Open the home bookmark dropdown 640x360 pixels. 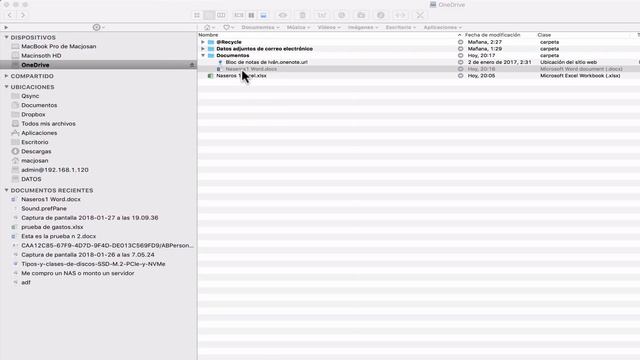click(209, 27)
